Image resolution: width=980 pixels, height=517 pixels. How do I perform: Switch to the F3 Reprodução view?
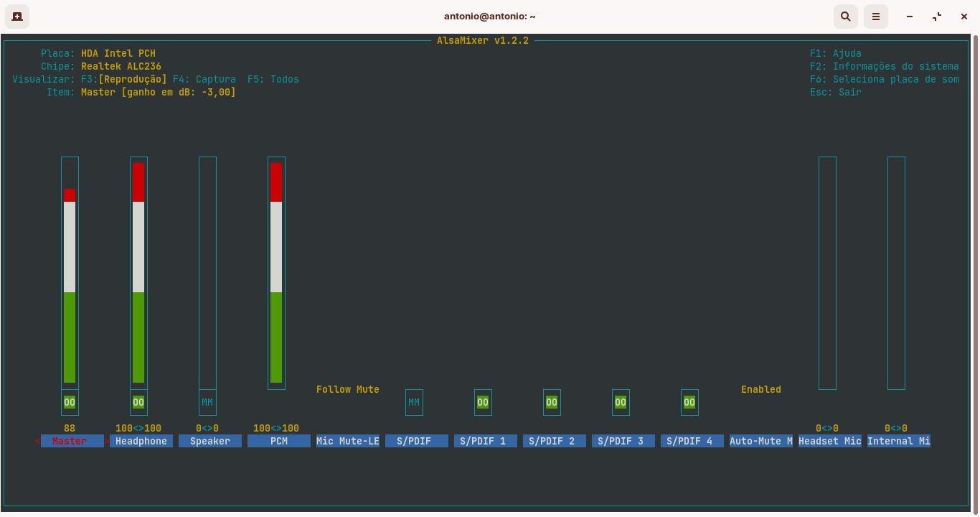124,79
